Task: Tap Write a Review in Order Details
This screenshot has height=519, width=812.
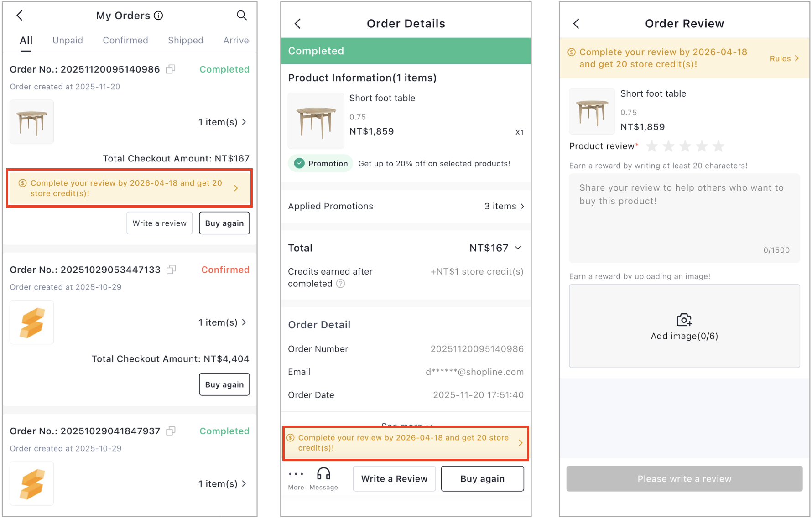Action: [394, 479]
